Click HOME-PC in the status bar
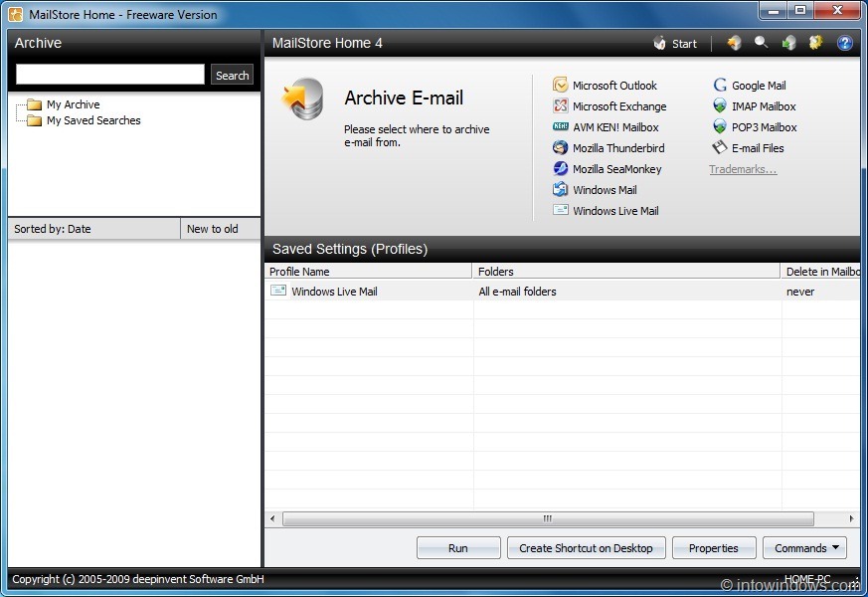Image resolution: width=868 pixels, height=597 pixels. [807, 579]
